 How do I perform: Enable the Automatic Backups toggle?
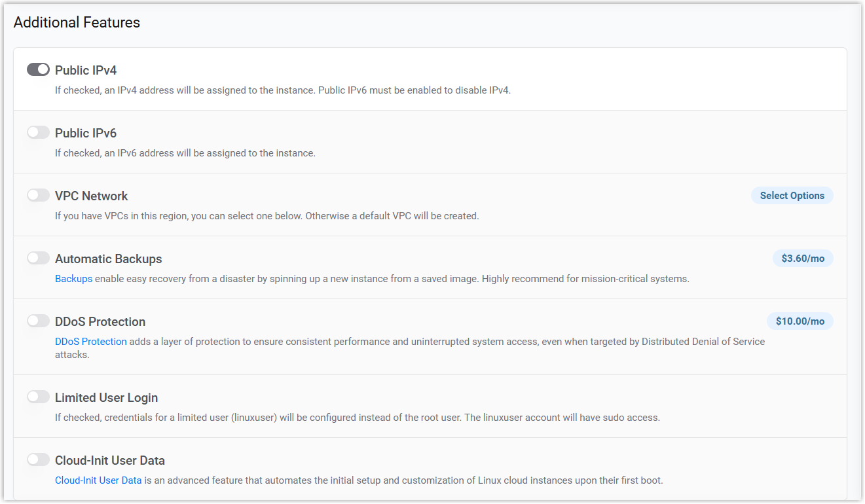tap(38, 258)
